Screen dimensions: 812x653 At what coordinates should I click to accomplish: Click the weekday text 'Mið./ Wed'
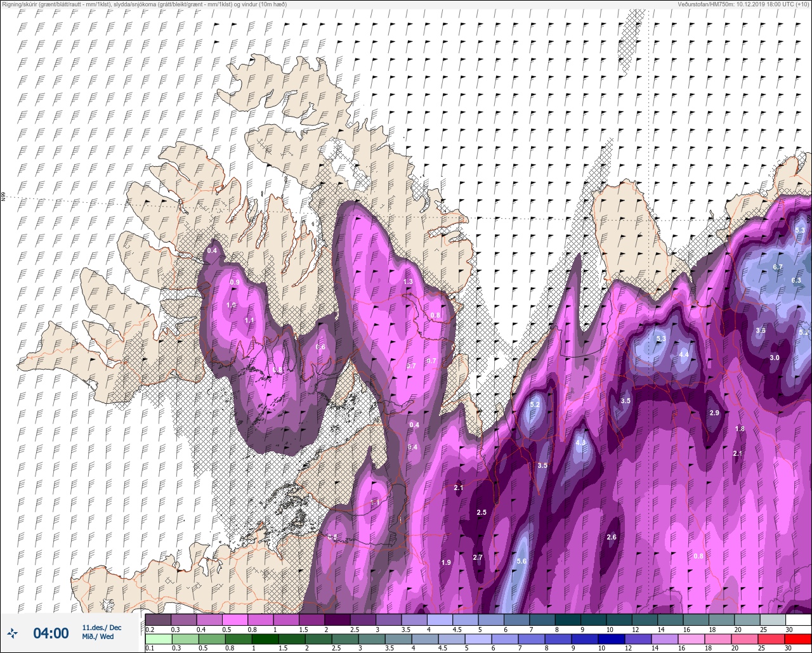tap(98, 637)
